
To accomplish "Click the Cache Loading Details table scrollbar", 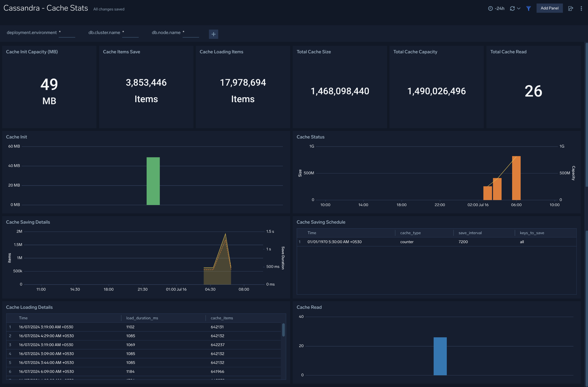I will tap(283, 330).
